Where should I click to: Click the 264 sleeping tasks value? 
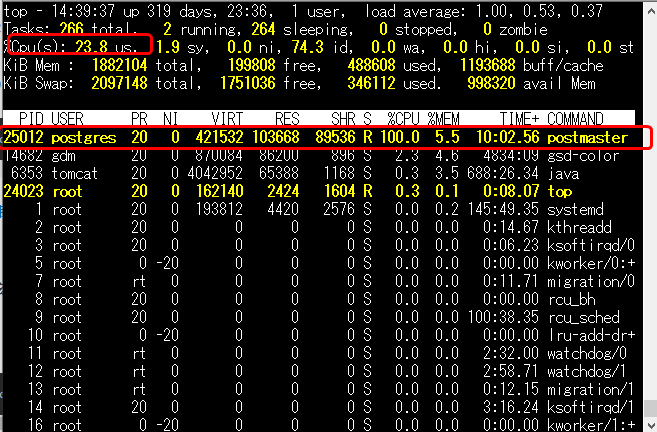coord(264,29)
